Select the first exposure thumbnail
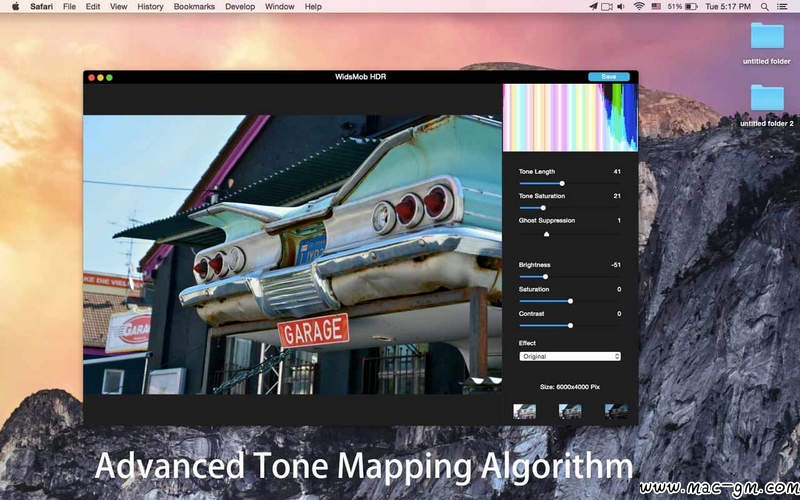800x500 pixels. (524, 411)
